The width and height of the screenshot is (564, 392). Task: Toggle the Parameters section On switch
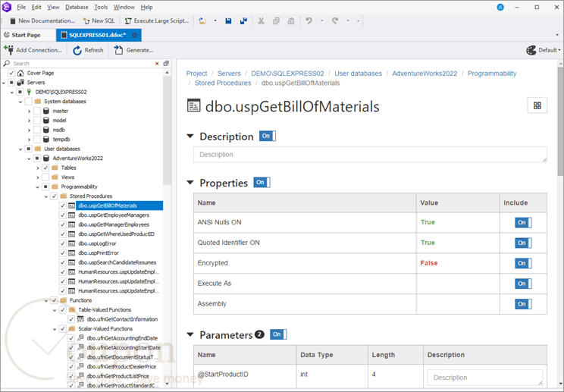[278, 334]
